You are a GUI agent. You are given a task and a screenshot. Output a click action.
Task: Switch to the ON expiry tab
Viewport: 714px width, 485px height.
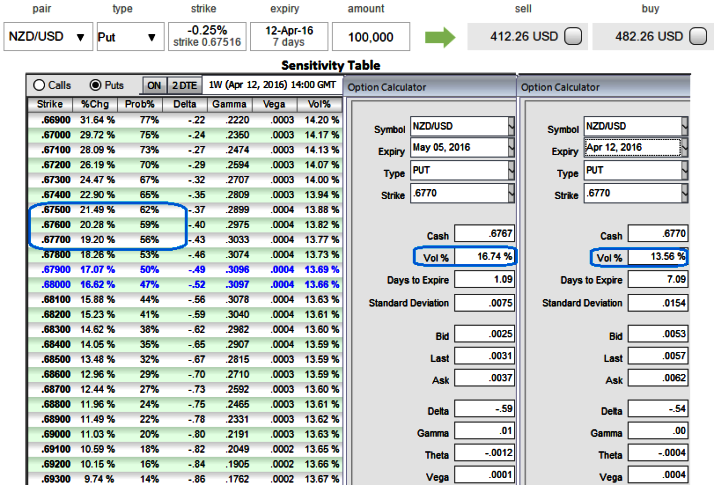click(155, 85)
